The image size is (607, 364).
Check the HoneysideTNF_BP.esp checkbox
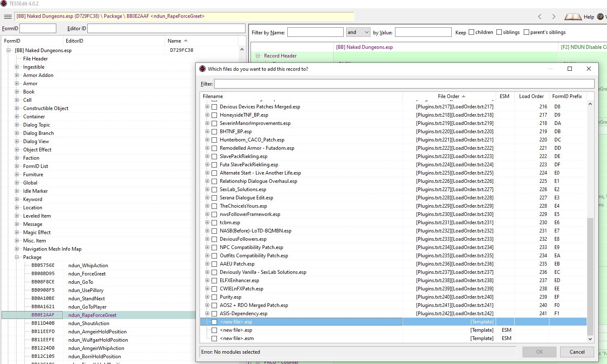[214, 115]
